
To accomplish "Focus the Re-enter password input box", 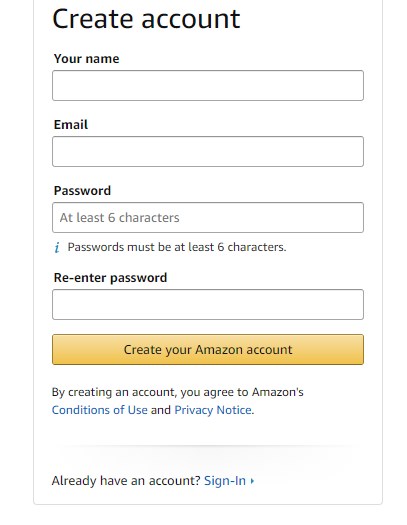I will (x=208, y=304).
